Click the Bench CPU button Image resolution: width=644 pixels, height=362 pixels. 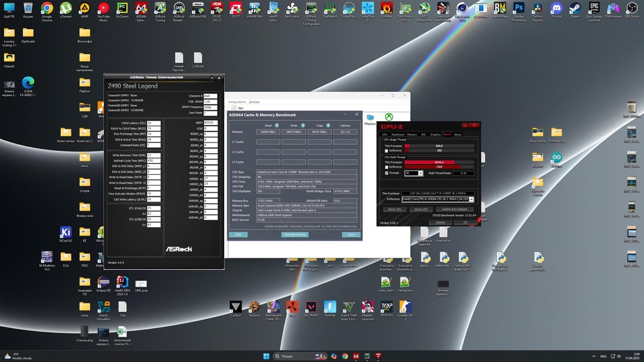pyautogui.click(x=395, y=209)
